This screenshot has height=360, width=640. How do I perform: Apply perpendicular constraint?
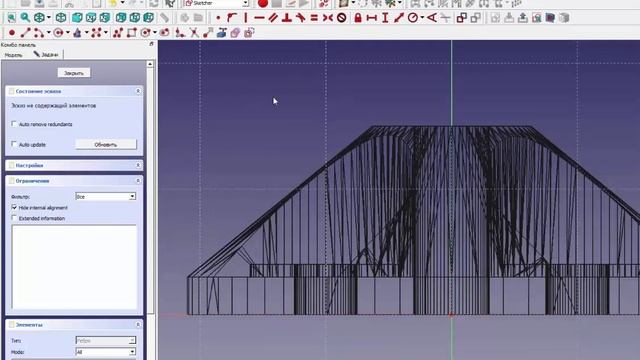tap(287, 18)
